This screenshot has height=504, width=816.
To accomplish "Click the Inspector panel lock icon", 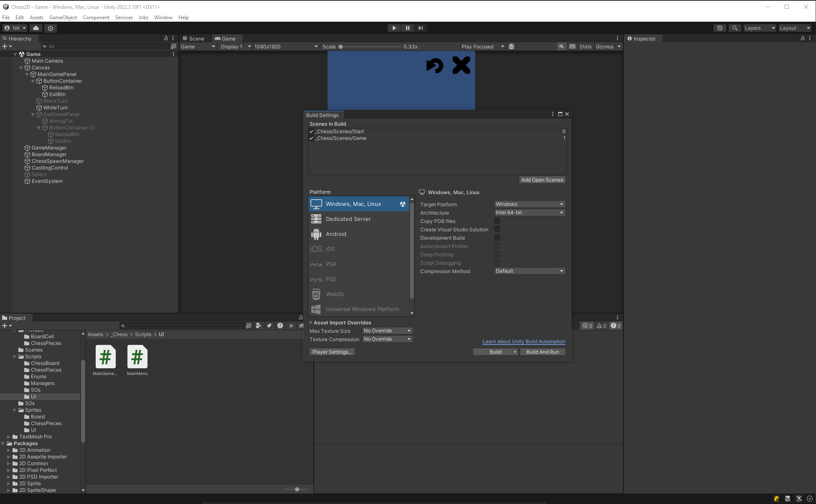I will point(802,38).
